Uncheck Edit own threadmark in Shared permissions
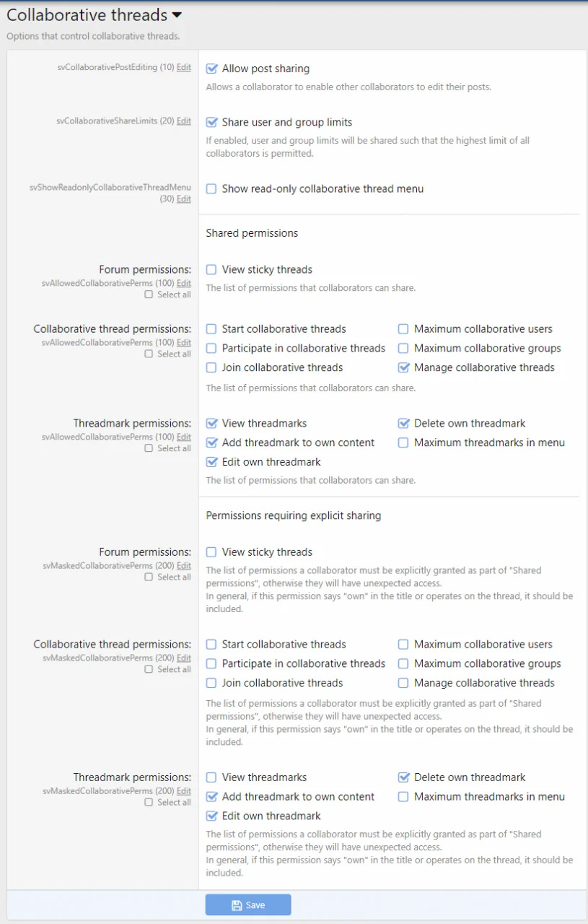Viewport: 588px width, 924px height. (x=211, y=462)
